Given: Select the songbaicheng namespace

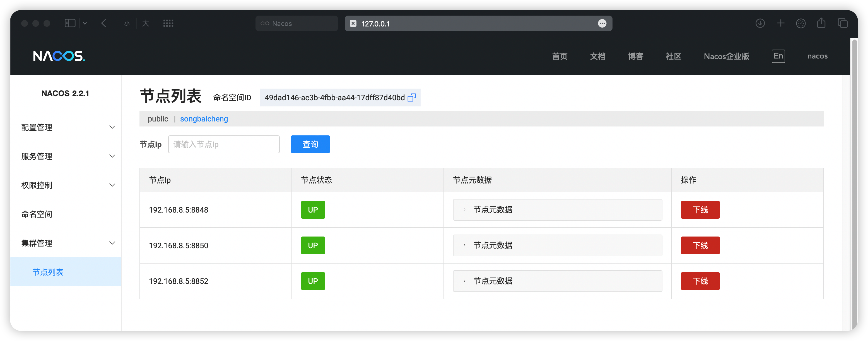Looking at the screenshot, I should (204, 119).
